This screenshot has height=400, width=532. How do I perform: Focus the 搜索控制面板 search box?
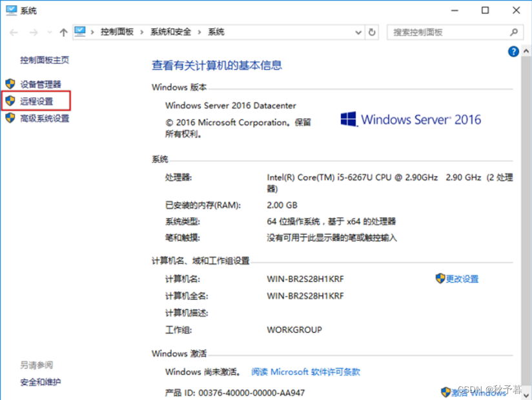tap(455, 32)
